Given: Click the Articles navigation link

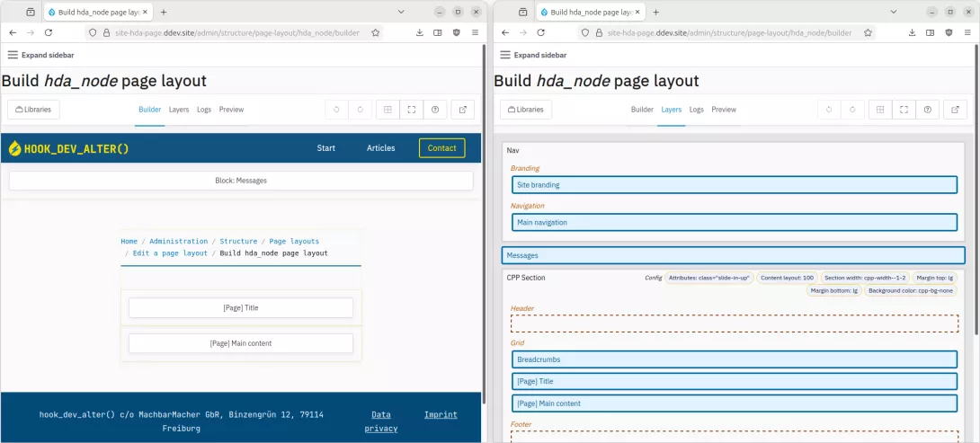Looking at the screenshot, I should (380, 148).
